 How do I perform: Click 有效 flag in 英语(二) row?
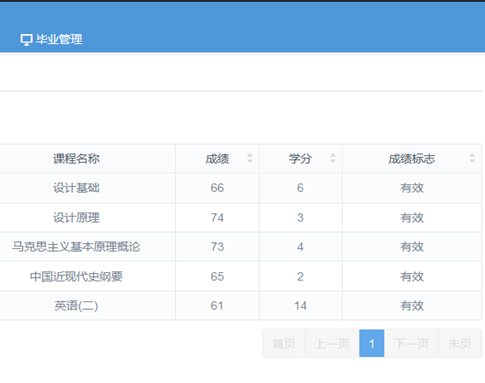click(x=412, y=306)
